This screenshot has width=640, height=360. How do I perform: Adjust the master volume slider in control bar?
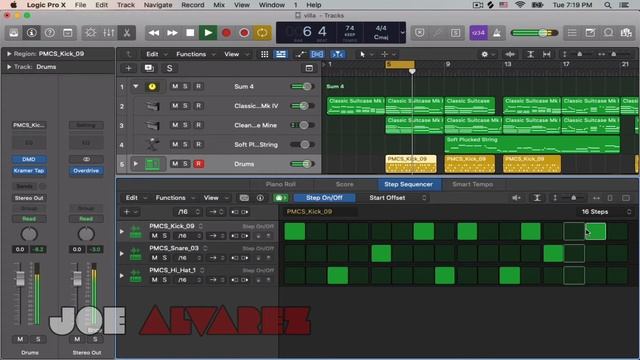pyautogui.click(x=534, y=33)
